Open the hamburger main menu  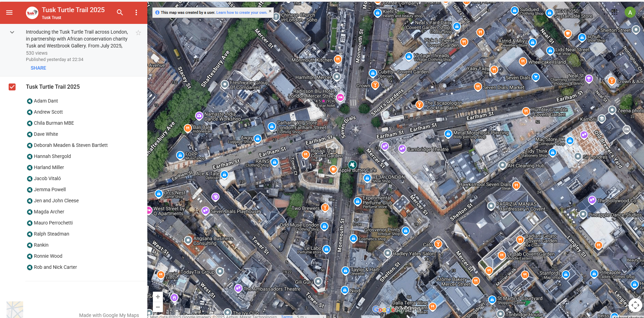9,12
